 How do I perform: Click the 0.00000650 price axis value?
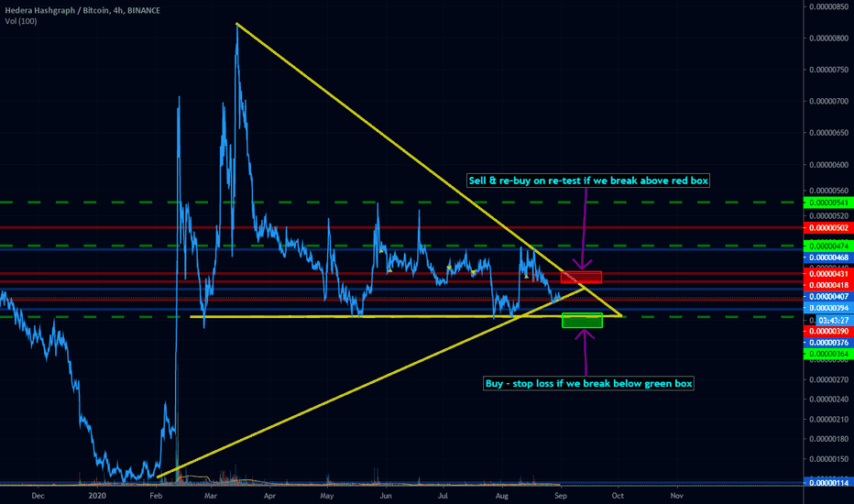pyautogui.click(x=828, y=133)
